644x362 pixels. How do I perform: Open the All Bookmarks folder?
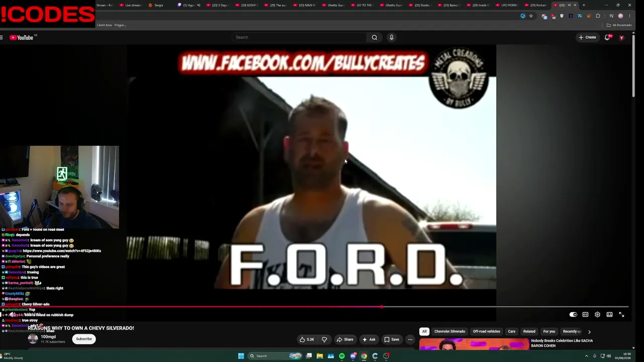point(619,25)
